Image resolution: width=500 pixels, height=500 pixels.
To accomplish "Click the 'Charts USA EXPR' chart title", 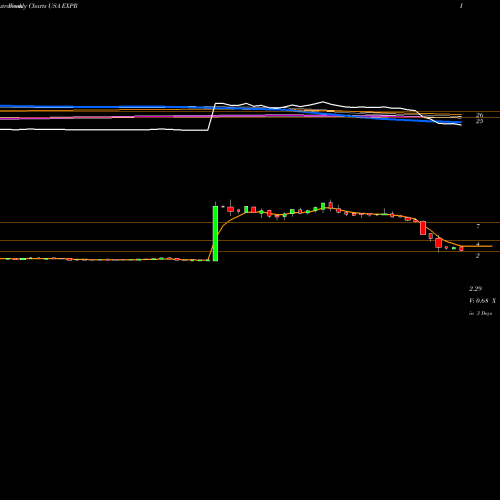I will tap(53, 6).
